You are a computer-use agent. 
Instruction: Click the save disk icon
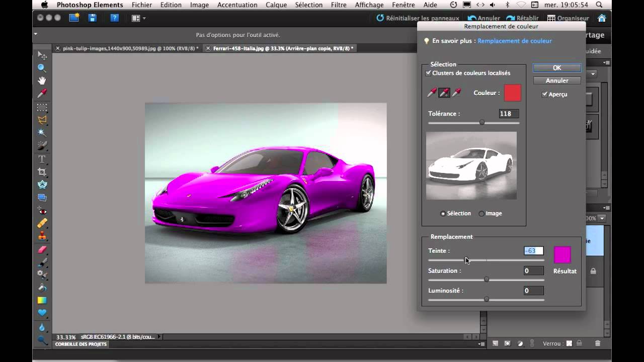tap(92, 18)
